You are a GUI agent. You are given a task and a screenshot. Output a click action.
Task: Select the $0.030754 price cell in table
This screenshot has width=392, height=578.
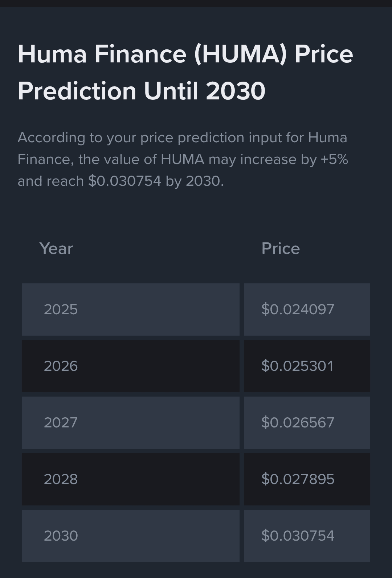[307, 536]
